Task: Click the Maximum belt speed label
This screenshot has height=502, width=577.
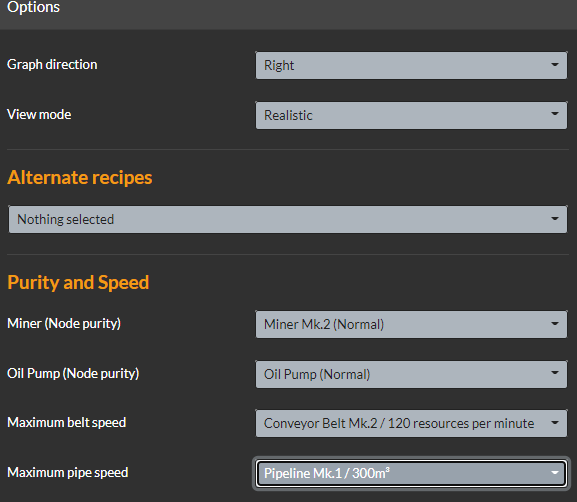Action: (x=67, y=423)
